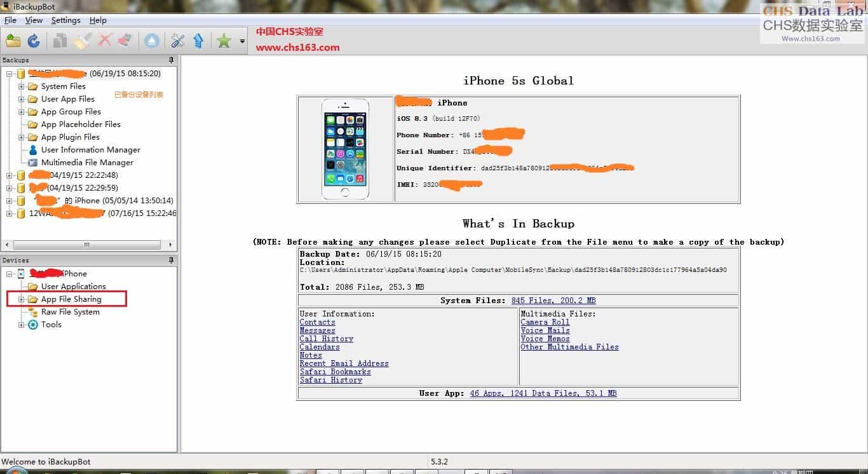The image size is (868, 474).
Task: Expand the System Files folder node
Action: 21,86
